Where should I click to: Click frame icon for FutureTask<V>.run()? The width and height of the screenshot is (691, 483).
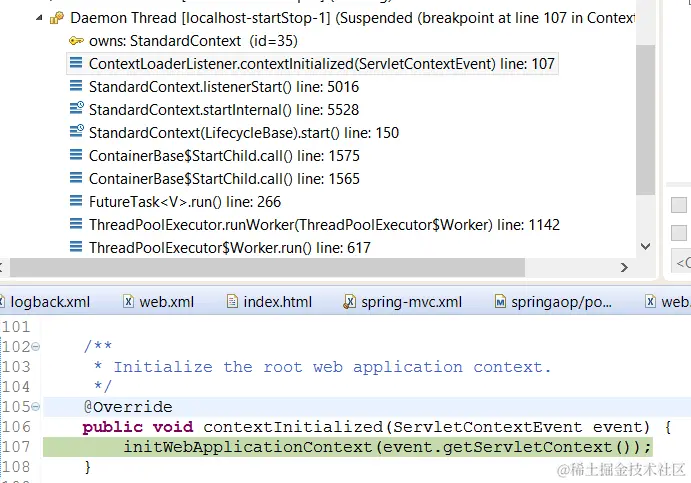pos(76,201)
